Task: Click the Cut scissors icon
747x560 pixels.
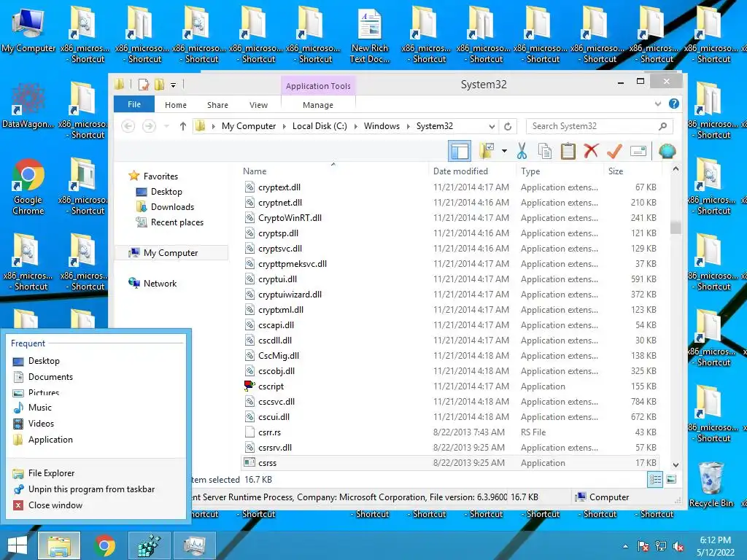Action: (522, 152)
